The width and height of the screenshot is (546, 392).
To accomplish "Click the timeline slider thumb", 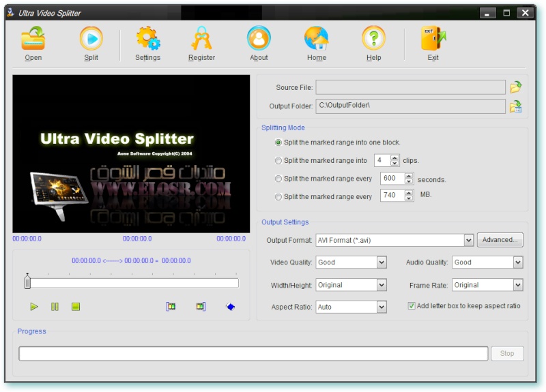I will (27, 281).
